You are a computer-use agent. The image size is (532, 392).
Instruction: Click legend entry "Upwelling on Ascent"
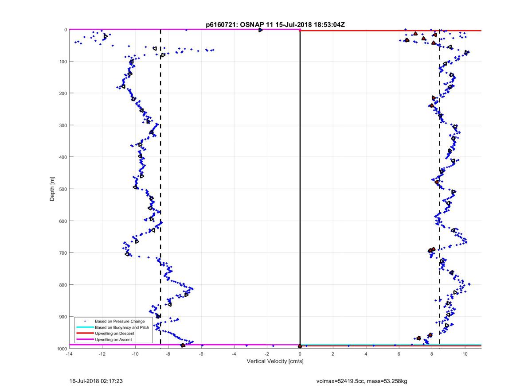click(113, 339)
